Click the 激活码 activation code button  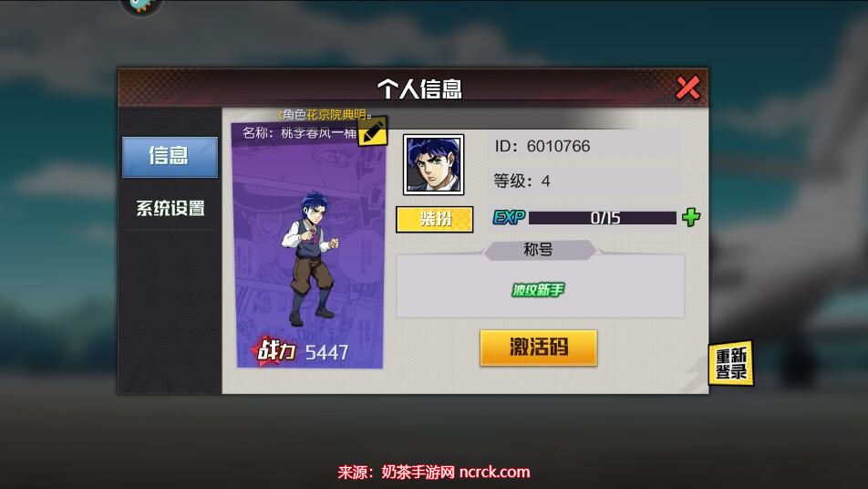click(539, 348)
